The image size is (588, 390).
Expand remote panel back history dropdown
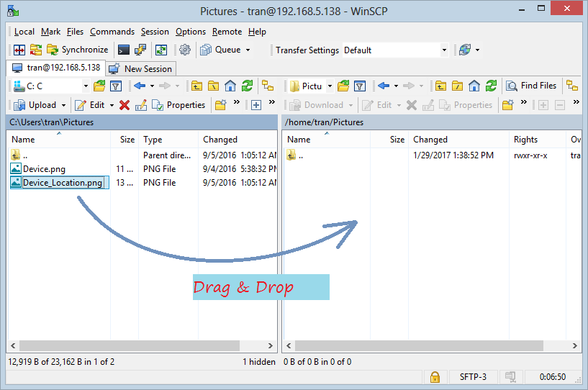click(396, 86)
